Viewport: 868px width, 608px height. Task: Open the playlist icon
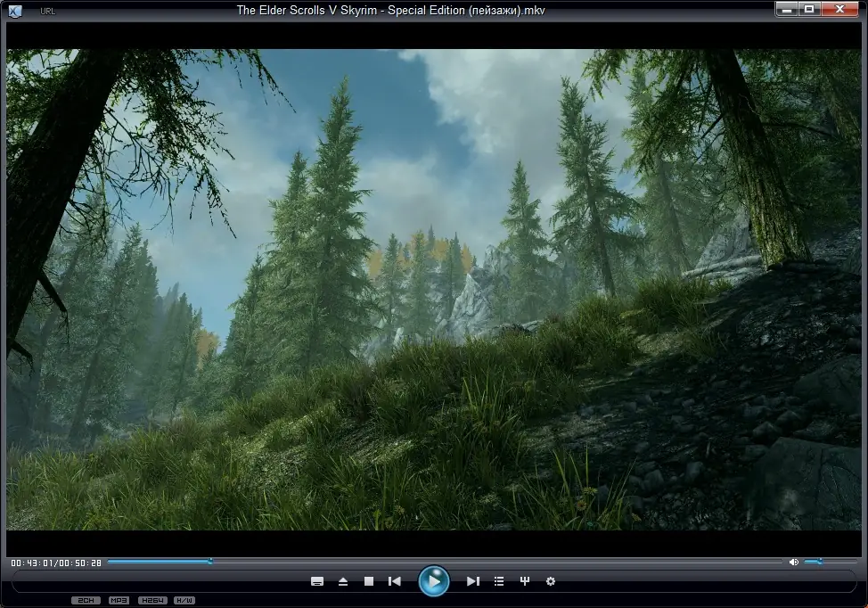tap(499, 581)
